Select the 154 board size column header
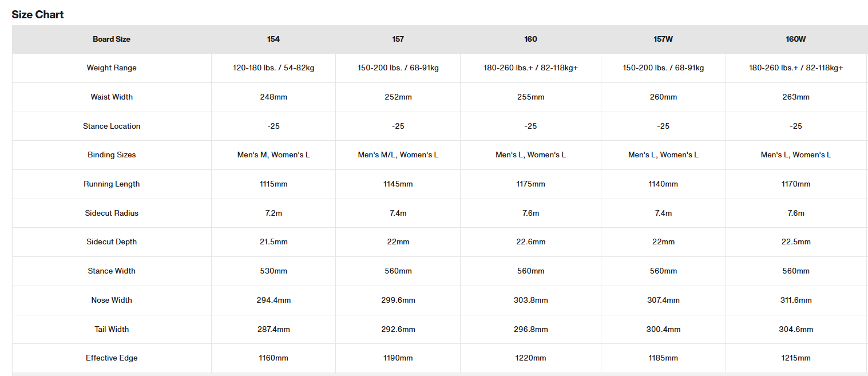 [x=274, y=39]
